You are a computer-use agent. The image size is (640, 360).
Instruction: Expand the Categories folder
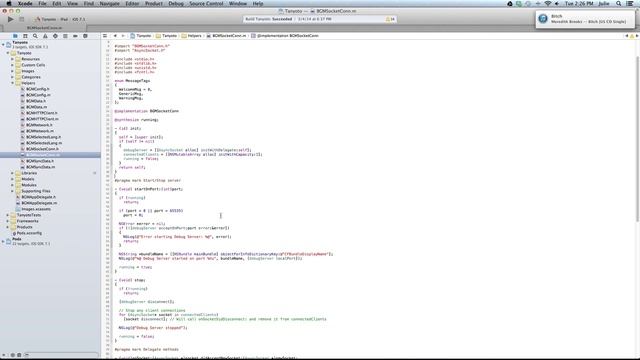click(x=13, y=77)
